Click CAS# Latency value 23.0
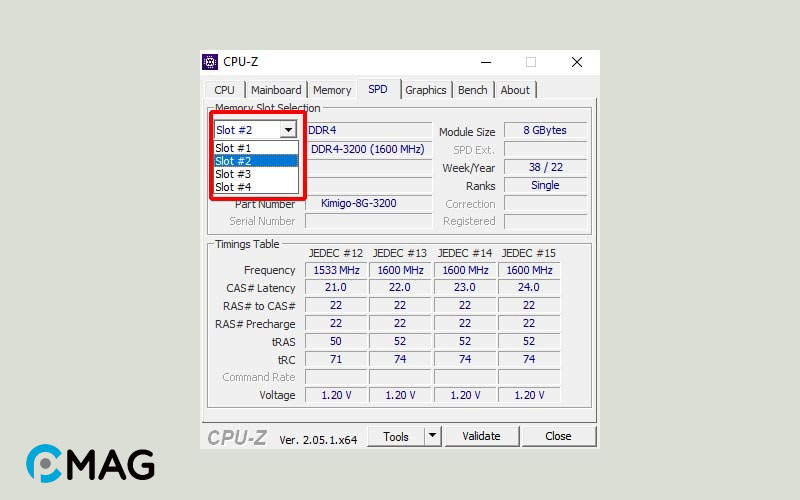 point(465,287)
